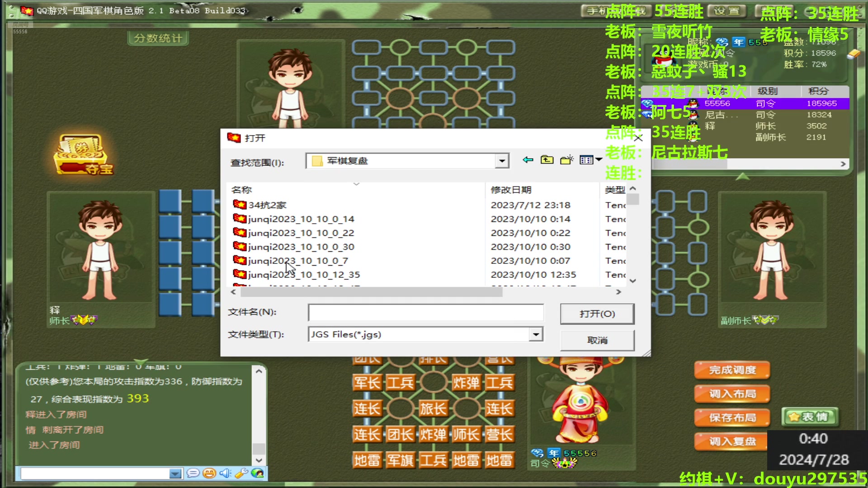Open the smiley emoji icon in chat bar

point(209,474)
